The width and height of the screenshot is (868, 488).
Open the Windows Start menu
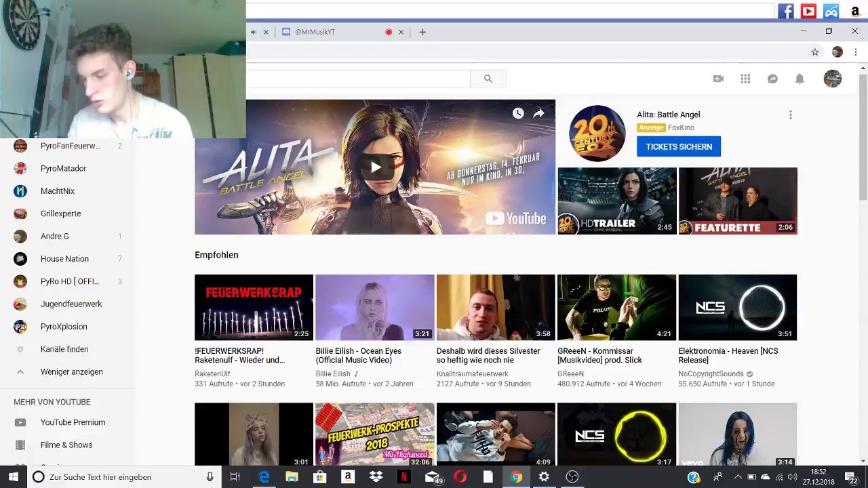click(x=14, y=477)
